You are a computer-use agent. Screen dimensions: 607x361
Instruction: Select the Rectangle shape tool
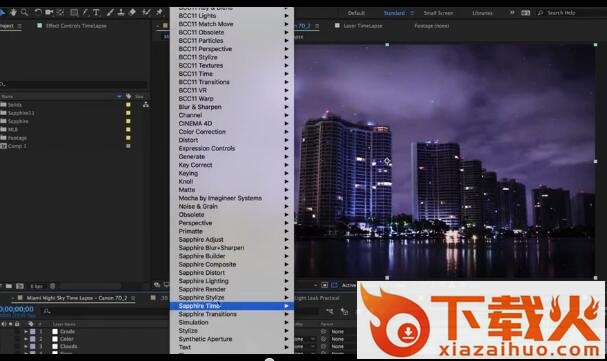pos(74,12)
